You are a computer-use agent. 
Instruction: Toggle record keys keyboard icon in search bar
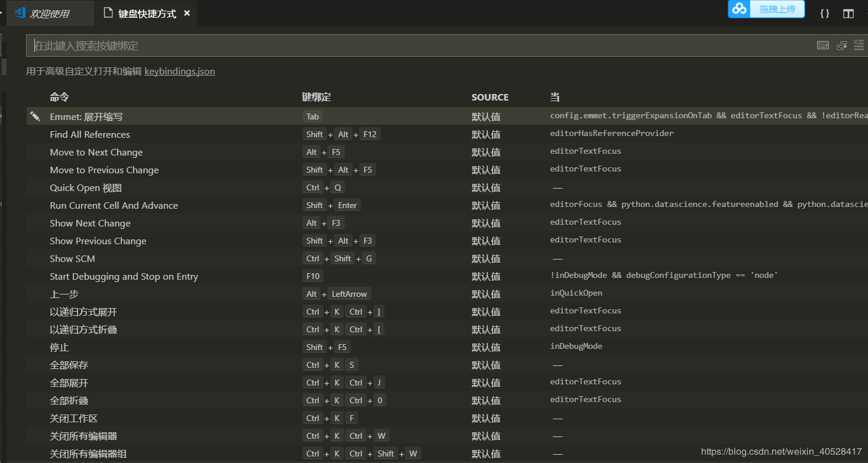pos(822,46)
